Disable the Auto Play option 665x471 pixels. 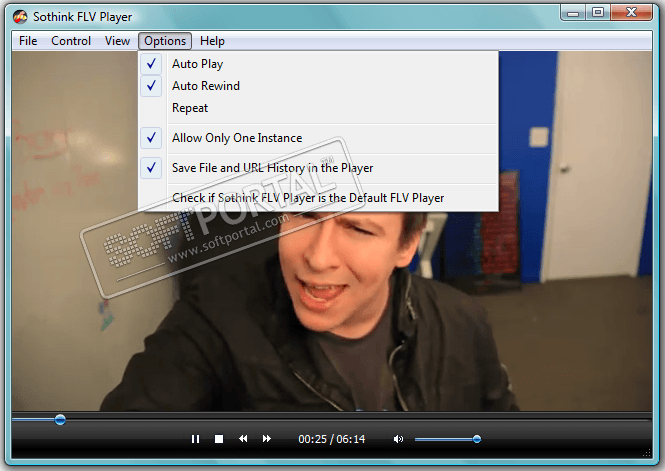(318, 64)
